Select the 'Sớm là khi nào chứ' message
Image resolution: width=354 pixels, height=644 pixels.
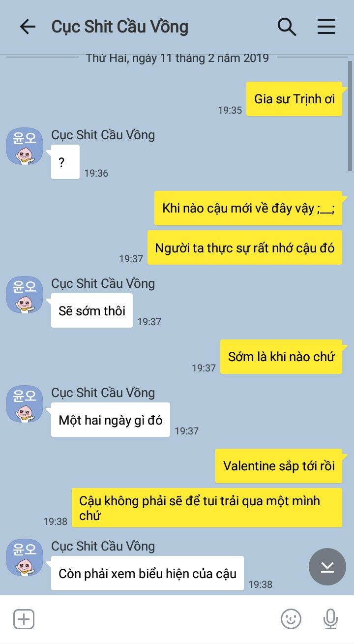(281, 357)
